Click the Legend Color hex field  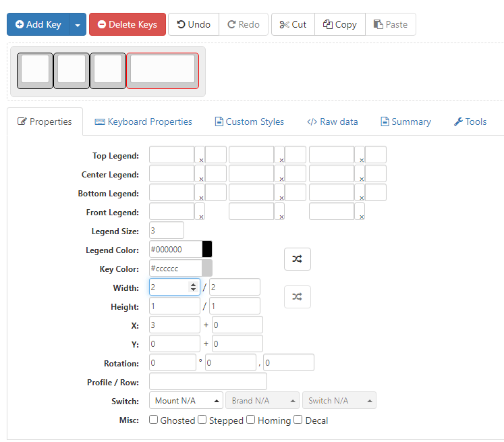click(176, 250)
